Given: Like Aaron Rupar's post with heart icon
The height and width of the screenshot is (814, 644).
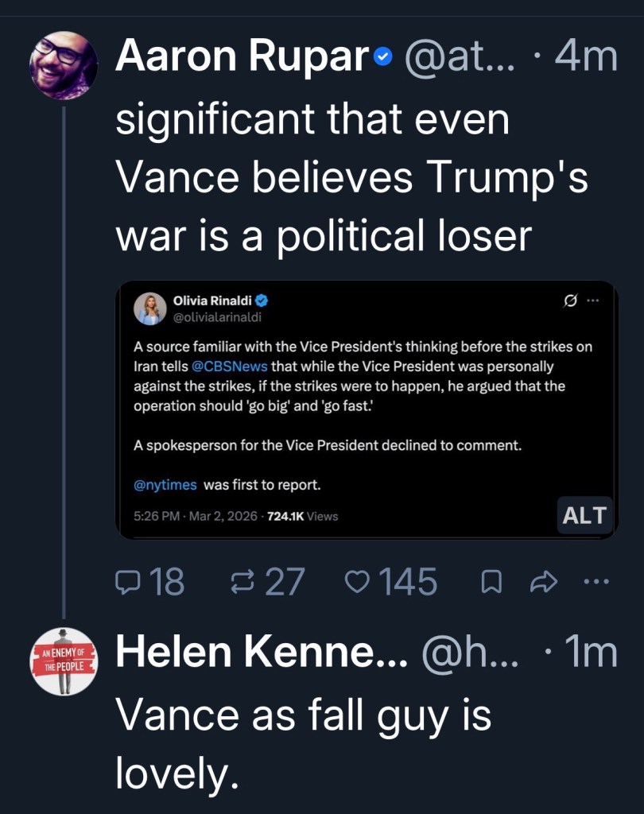Looking at the screenshot, I should (x=358, y=583).
